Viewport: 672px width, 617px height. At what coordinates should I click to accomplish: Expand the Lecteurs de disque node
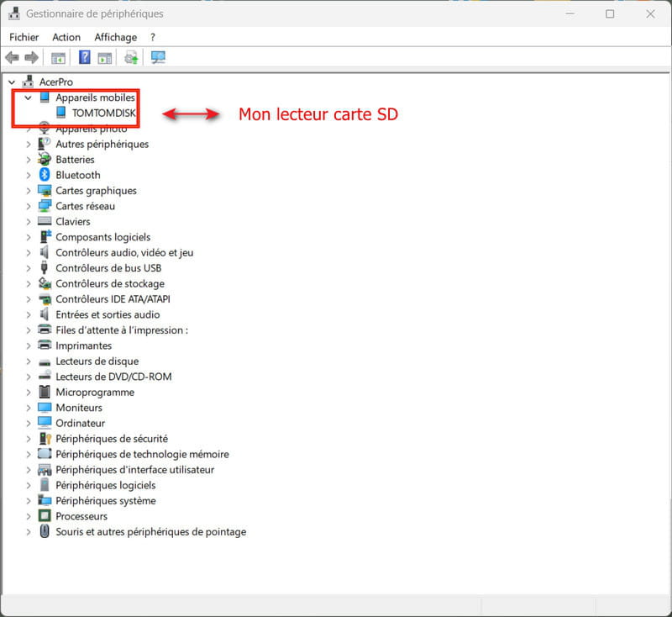(28, 361)
